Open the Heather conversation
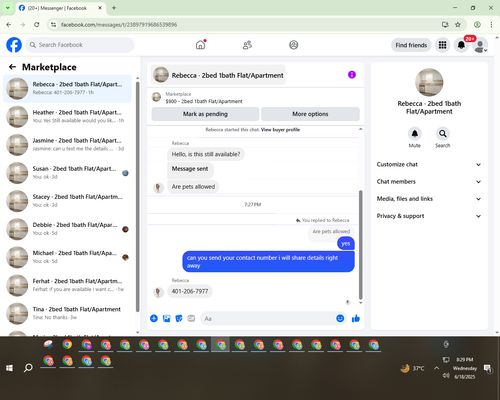The width and height of the screenshot is (500, 400). (68, 117)
